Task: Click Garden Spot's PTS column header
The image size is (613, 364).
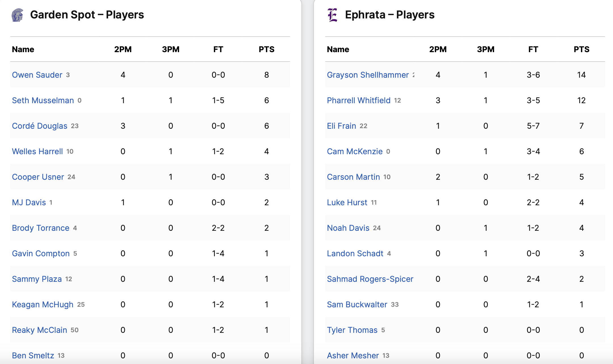Action: pos(266,49)
